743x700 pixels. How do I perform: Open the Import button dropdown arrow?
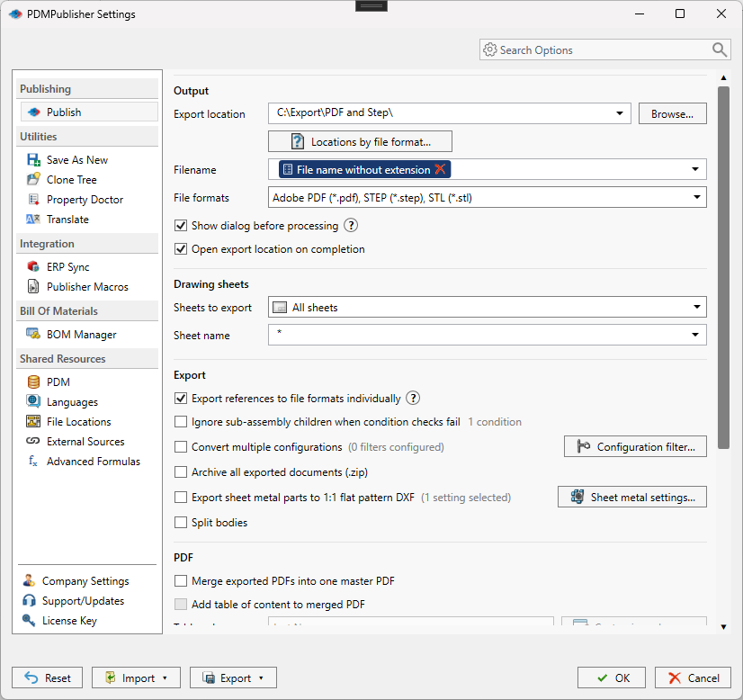(x=165, y=678)
